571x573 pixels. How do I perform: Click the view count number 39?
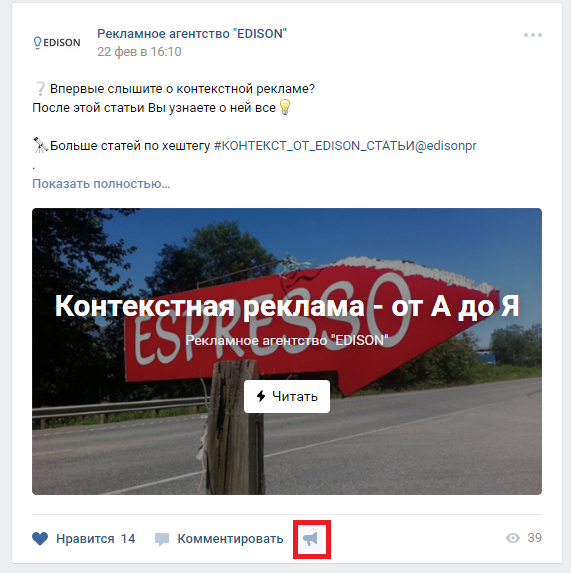(x=534, y=538)
